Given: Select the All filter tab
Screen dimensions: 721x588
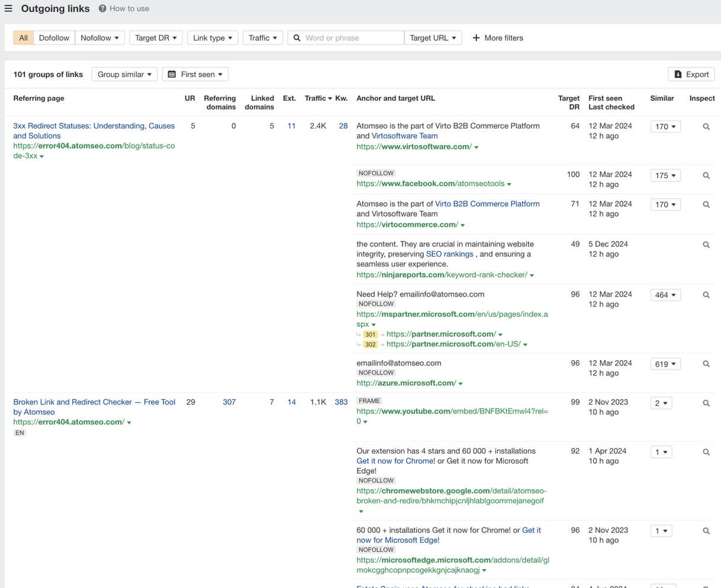Looking at the screenshot, I should pos(24,38).
